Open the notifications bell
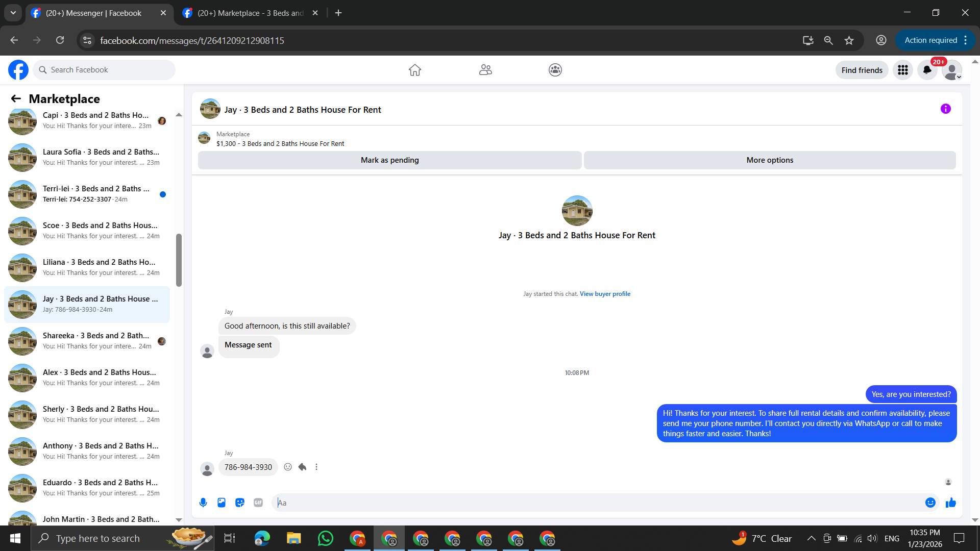Viewport: 980px width, 551px height. [x=927, y=70]
